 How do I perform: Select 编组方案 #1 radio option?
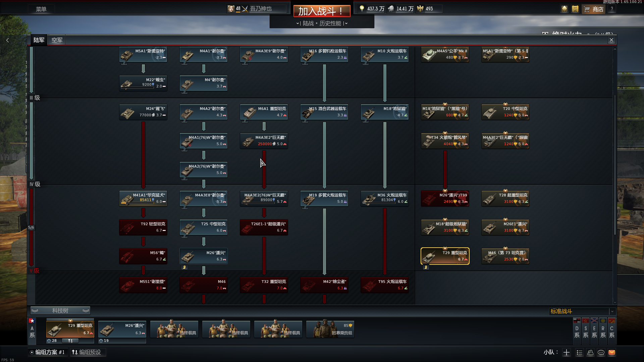point(47,352)
